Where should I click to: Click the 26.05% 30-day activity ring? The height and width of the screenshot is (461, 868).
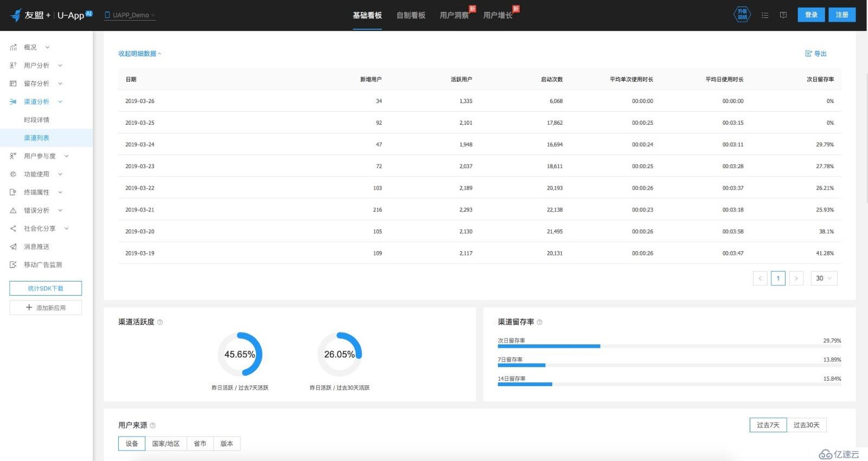(x=340, y=354)
